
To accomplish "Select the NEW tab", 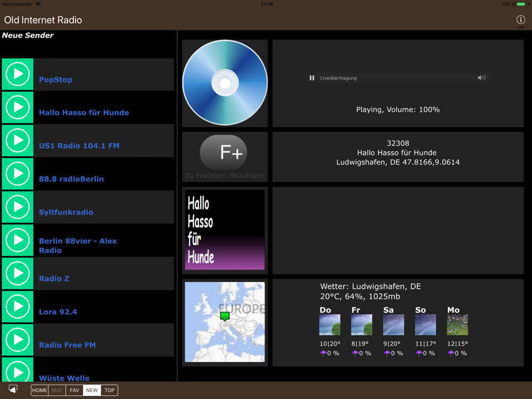I will pos(92,390).
